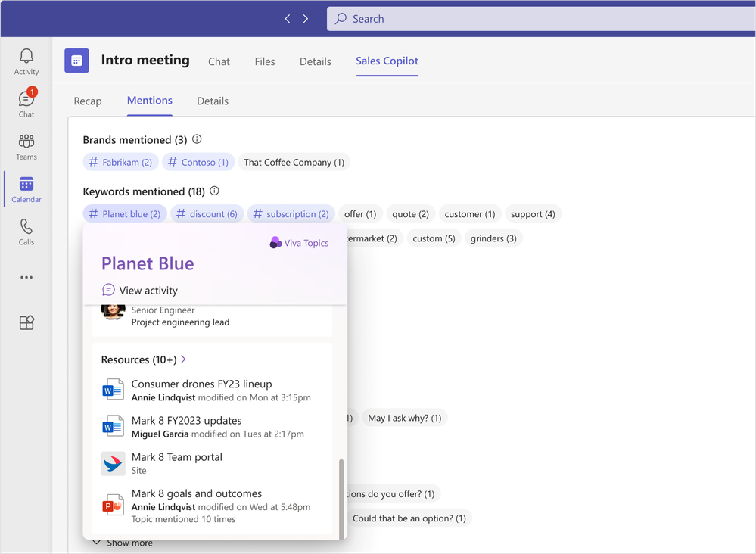The width and height of the screenshot is (756, 554).
Task: Select 'Could that be an option? (1)' chip
Action: [409, 518]
